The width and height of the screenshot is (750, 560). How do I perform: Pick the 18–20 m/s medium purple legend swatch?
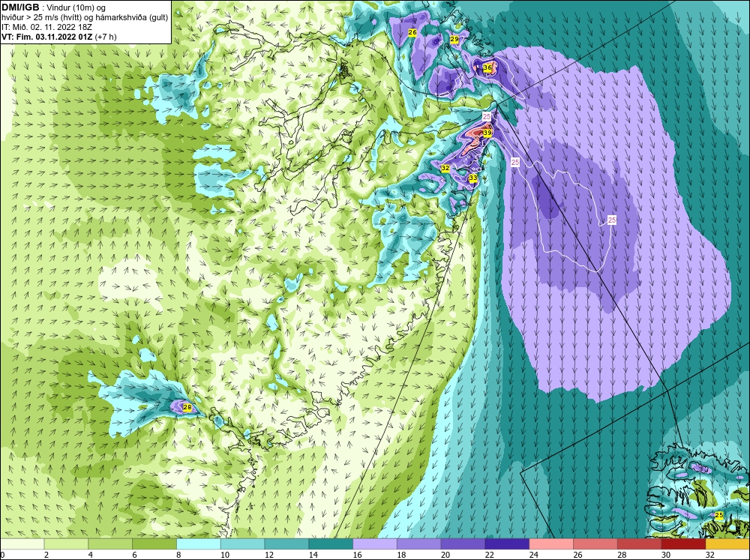[419, 544]
